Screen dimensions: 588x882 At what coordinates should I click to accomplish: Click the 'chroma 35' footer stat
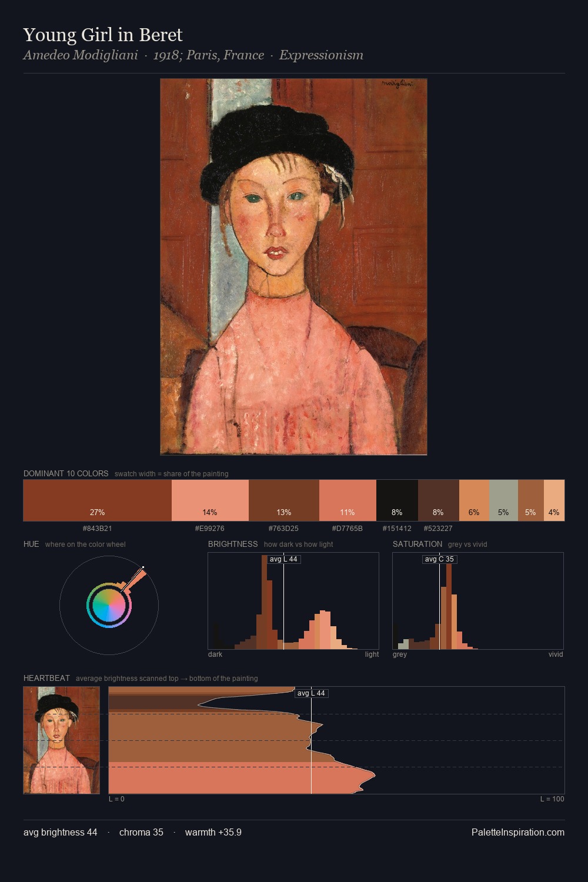click(141, 832)
